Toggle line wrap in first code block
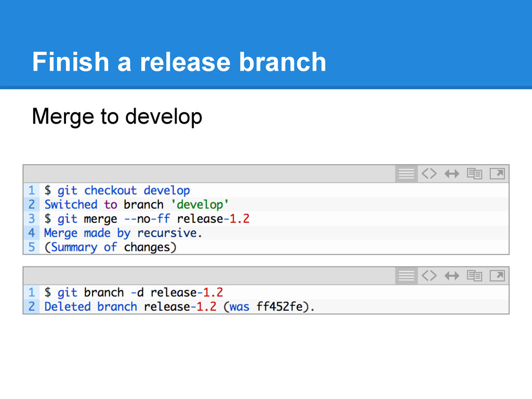 pyautogui.click(x=451, y=174)
